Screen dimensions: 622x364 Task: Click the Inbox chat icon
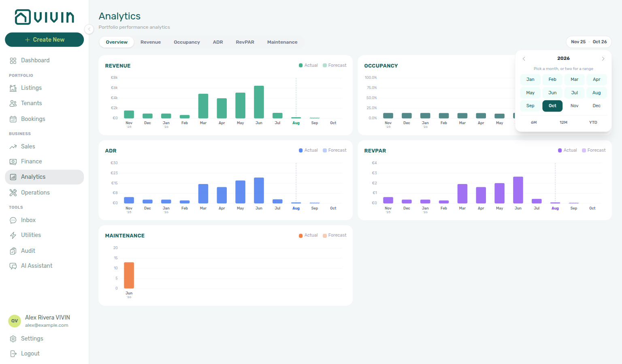point(13,220)
